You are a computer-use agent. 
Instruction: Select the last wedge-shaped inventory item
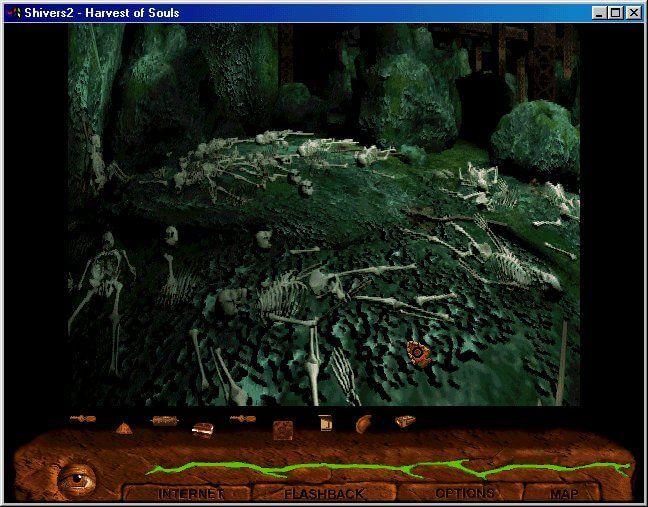pos(404,422)
